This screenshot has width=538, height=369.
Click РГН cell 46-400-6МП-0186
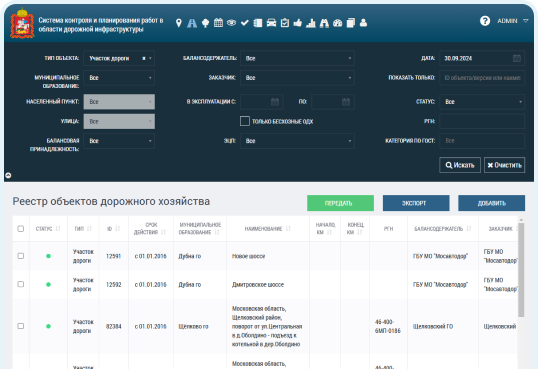click(388, 326)
